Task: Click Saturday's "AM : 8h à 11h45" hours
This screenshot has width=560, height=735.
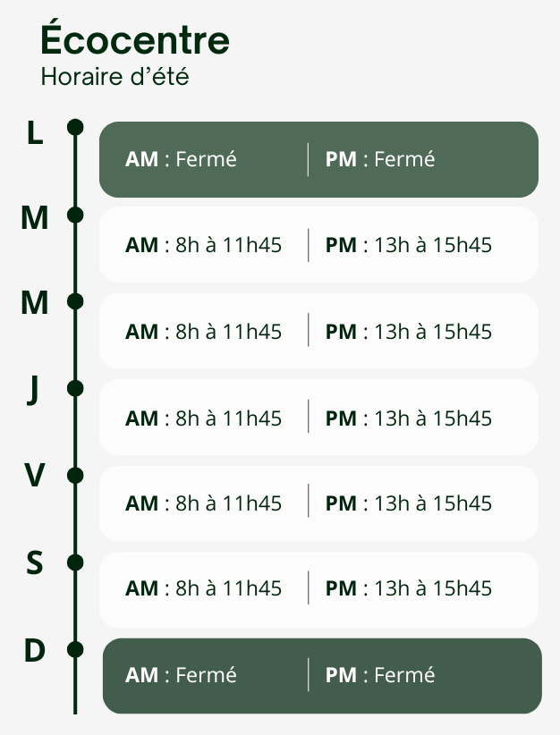Action: click(x=203, y=588)
